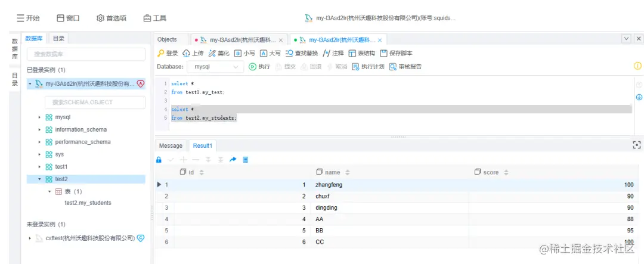Image resolution: width=644 pixels, height=264 pixels.
Task: Open the 首选项 preferences menu
Action: pyautogui.click(x=112, y=18)
